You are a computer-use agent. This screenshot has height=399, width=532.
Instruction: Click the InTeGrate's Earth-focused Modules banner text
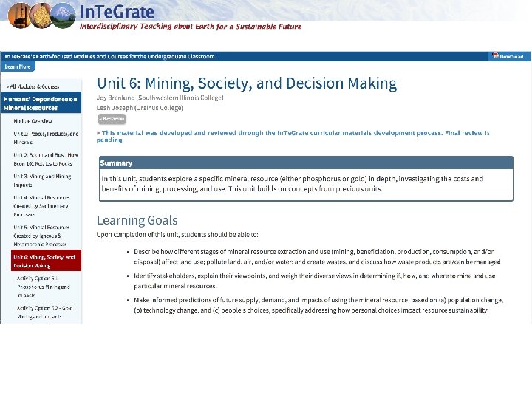tap(109, 56)
